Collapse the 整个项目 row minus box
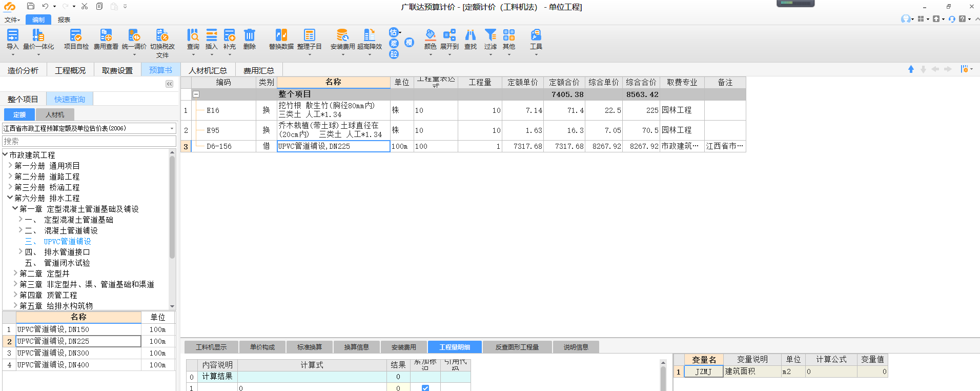The width and height of the screenshot is (980, 391). (196, 94)
